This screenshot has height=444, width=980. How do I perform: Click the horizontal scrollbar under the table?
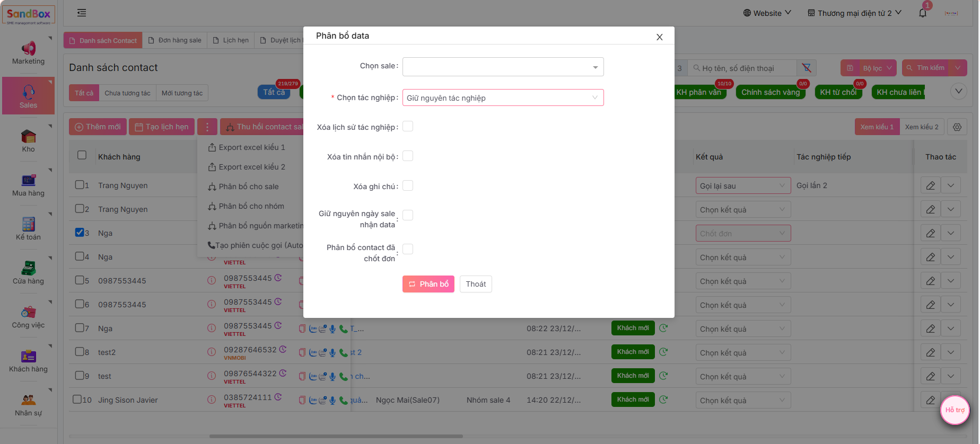click(x=336, y=437)
